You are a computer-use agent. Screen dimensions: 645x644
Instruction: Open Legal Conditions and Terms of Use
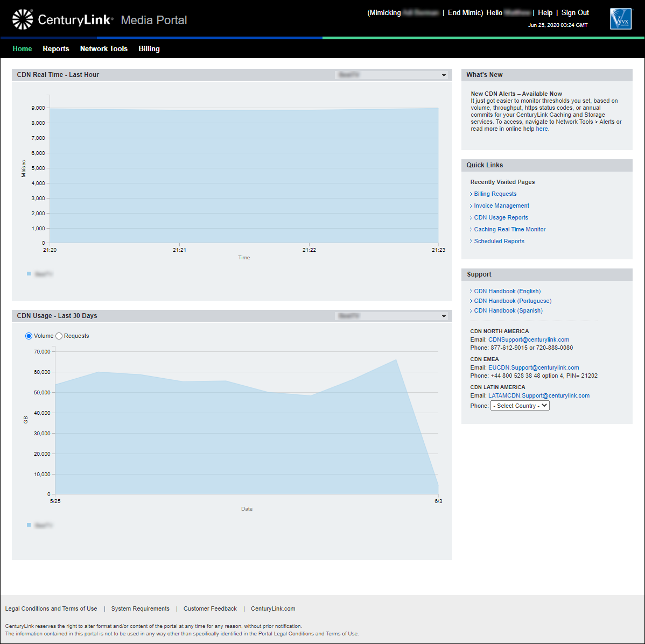tap(51, 608)
